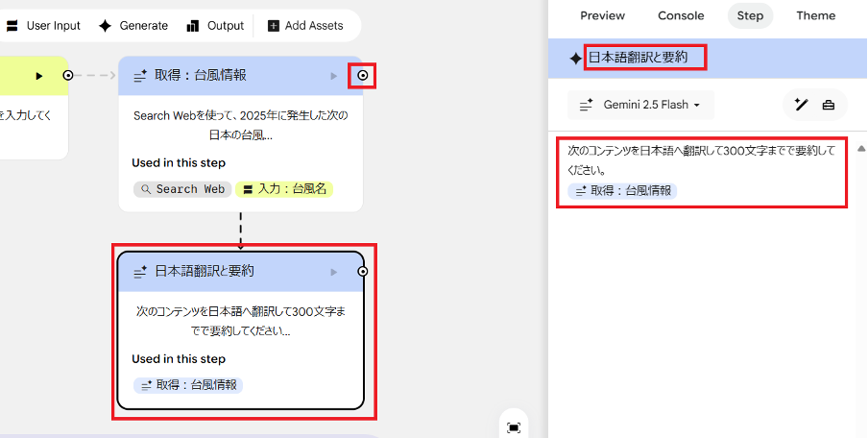The width and height of the screenshot is (868, 438).
Task: Switch to the Preview tab
Action: [x=603, y=15]
